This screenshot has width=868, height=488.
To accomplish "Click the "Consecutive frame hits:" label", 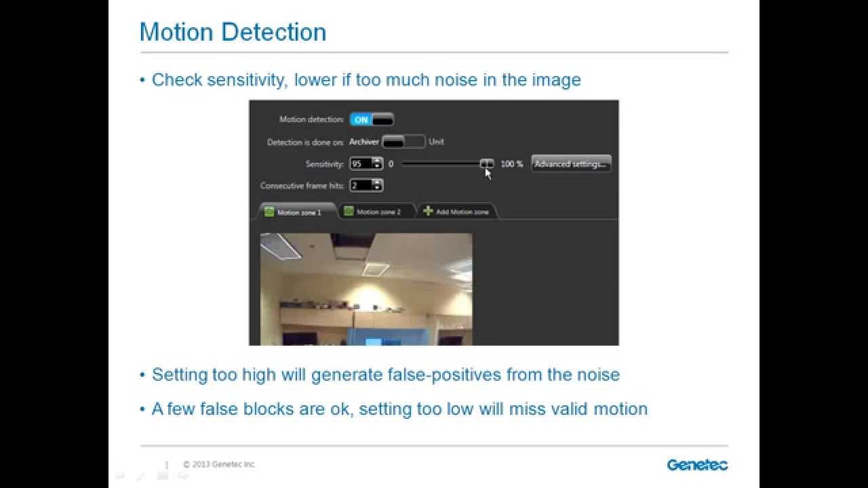I will 302,186.
